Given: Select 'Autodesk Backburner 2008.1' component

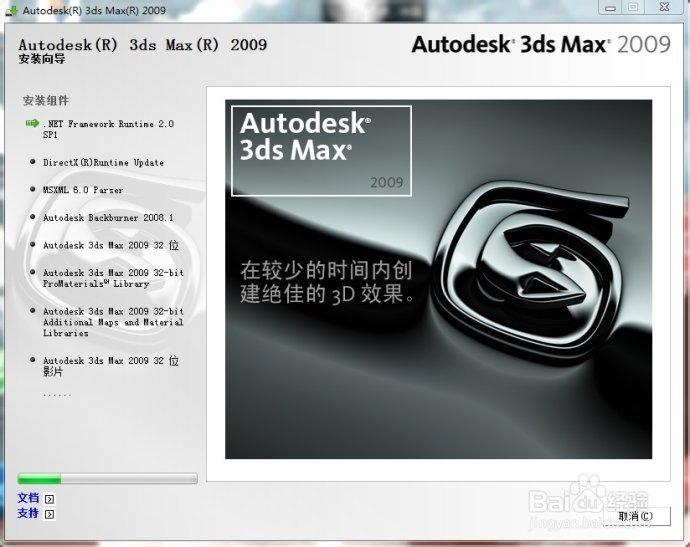Looking at the screenshot, I should pos(108,217).
